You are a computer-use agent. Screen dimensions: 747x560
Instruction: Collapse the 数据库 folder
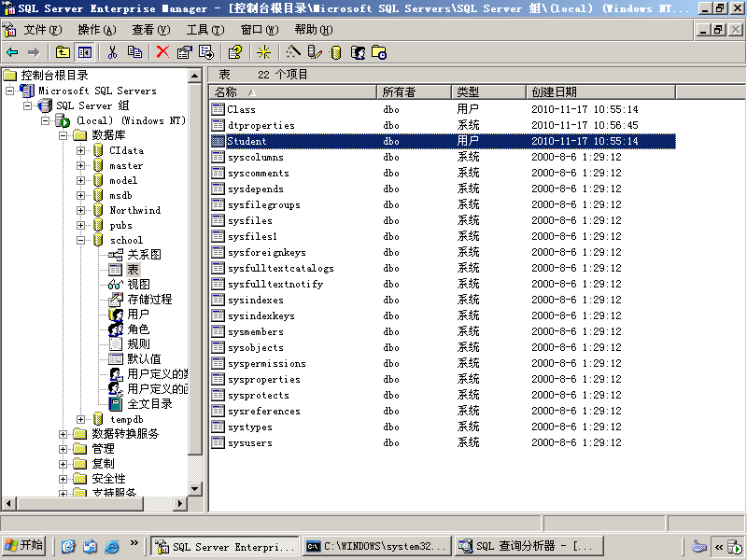[63, 135]
